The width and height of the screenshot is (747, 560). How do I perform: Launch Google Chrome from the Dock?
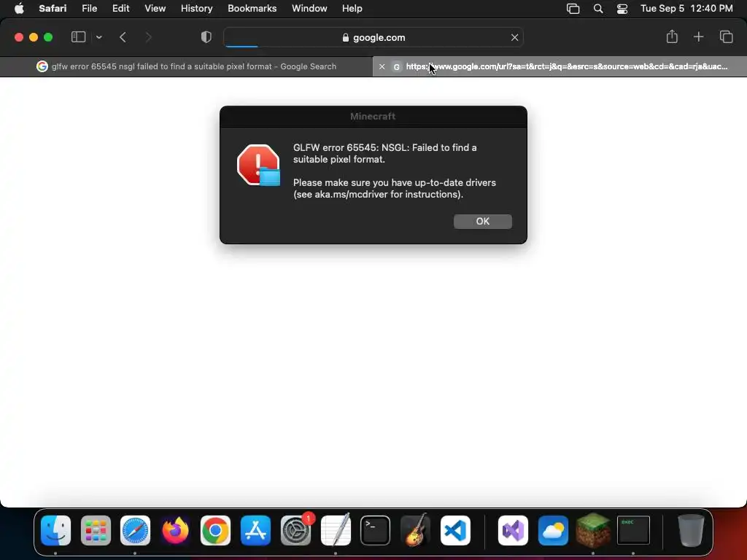pyautogui.click(x=215, y=530)
